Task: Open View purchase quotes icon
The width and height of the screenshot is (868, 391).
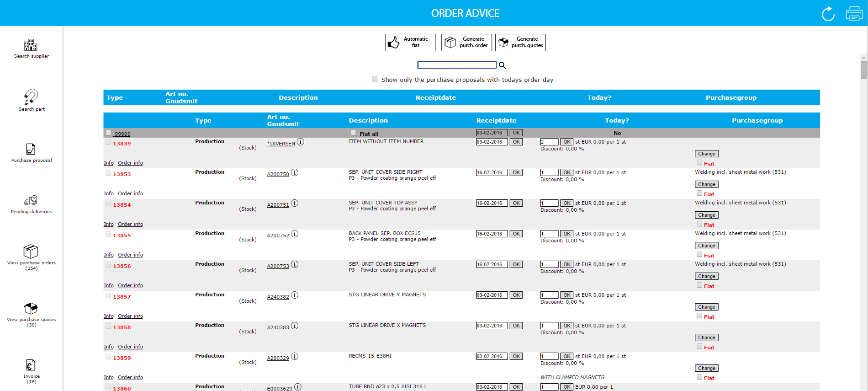Action: [x=31, y=308]
